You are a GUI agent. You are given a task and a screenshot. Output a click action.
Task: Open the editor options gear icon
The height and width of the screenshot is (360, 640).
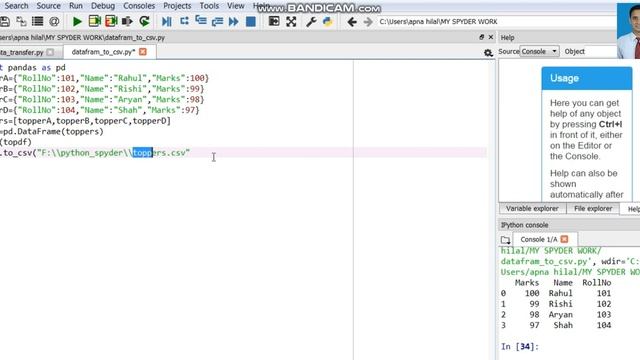(x=488, y=53)
